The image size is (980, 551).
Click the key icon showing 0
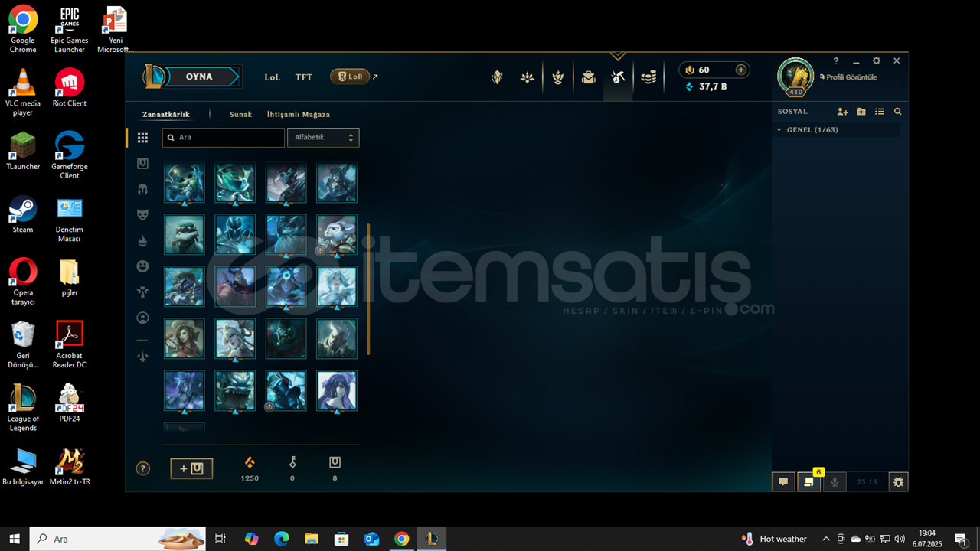292,462
